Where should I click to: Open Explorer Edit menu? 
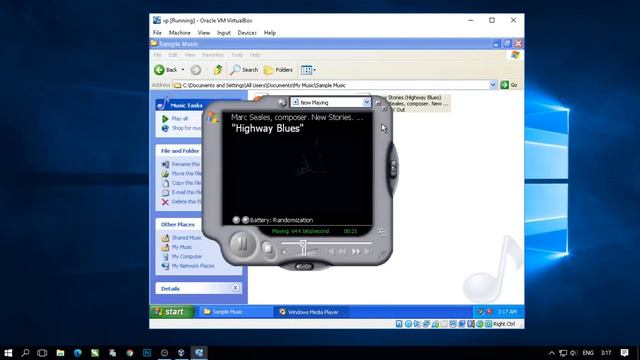[x=173, y=55]
